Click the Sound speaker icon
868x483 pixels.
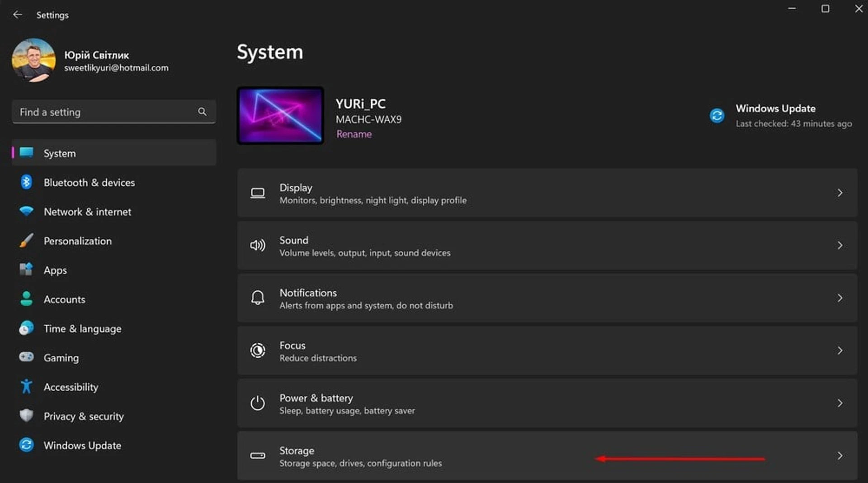[x=258, y=246]
